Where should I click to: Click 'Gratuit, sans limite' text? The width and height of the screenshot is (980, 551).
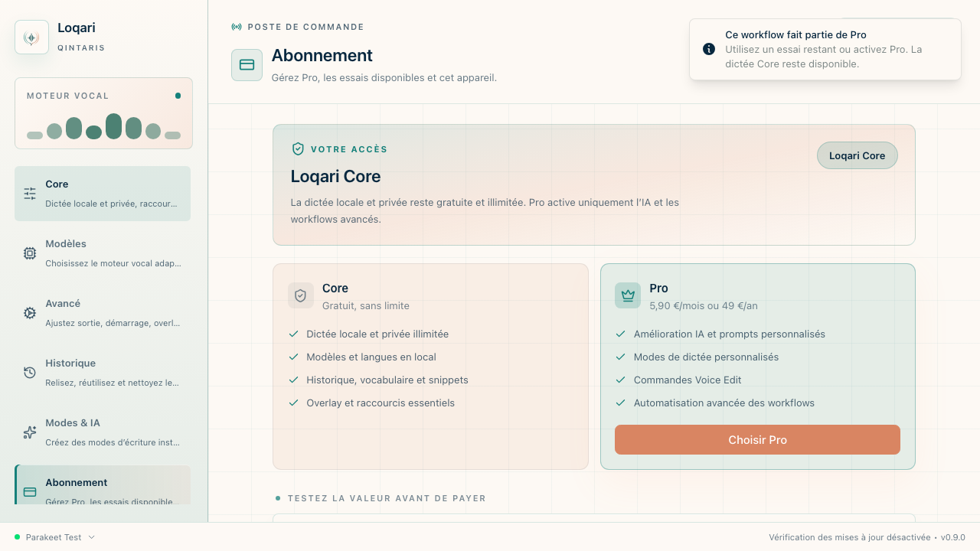tap(366, 306)
